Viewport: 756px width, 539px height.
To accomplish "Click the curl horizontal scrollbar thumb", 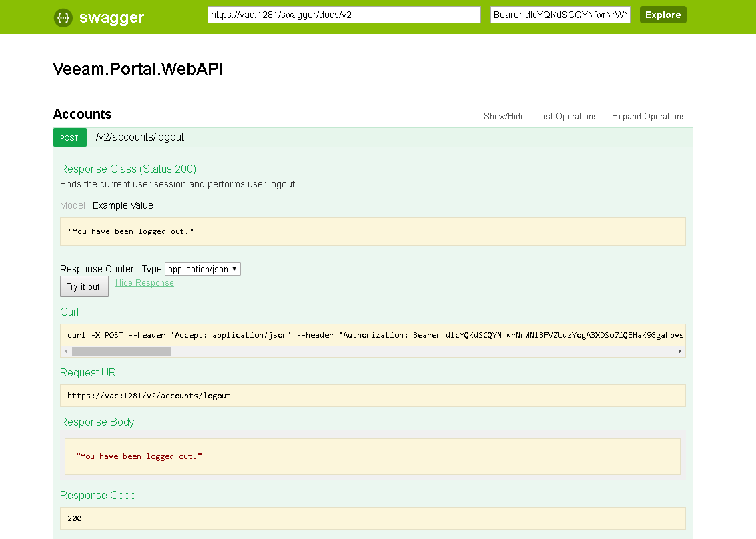I will (x=121, y=351).
